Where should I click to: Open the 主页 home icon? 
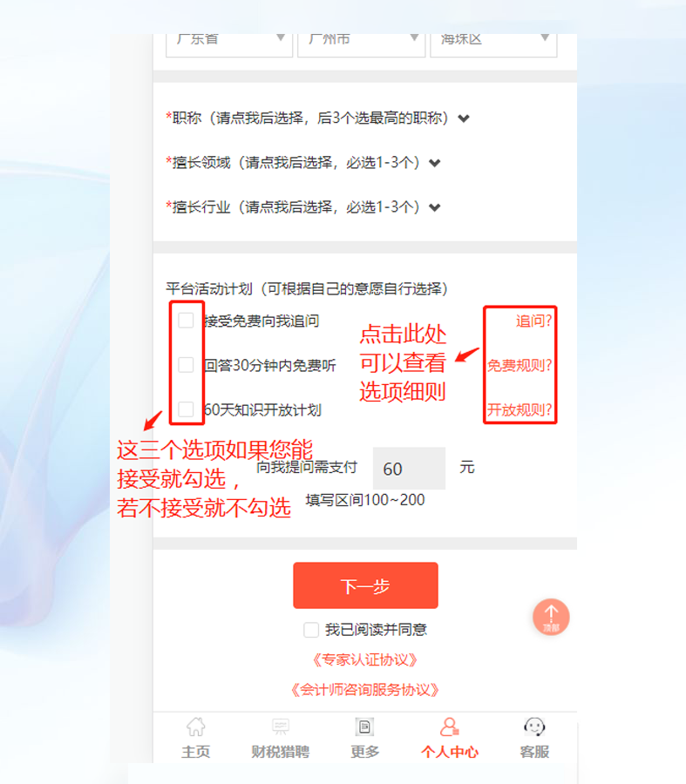(x=195, y=727)
